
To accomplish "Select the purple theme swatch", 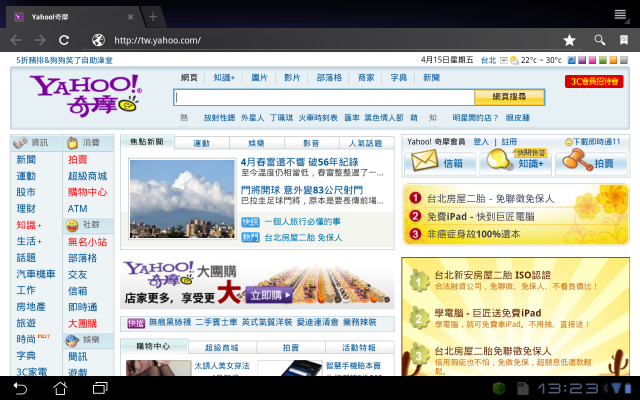I will click(582, 60).
